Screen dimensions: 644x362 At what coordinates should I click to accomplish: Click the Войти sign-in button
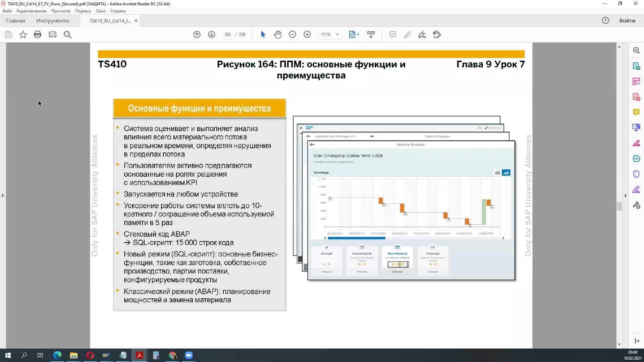[627, 21]
